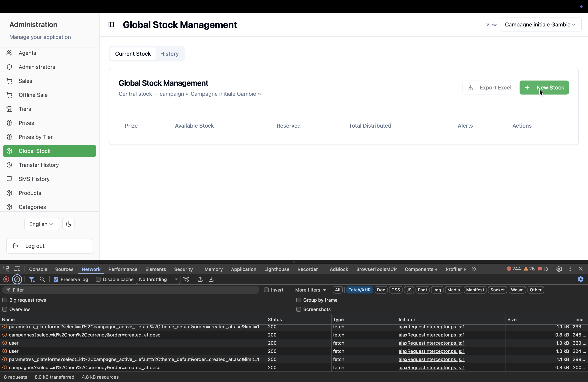Enable Screenshots checkbox
Image resolution: width=588 pixels, height=382 pixels.
299,309
